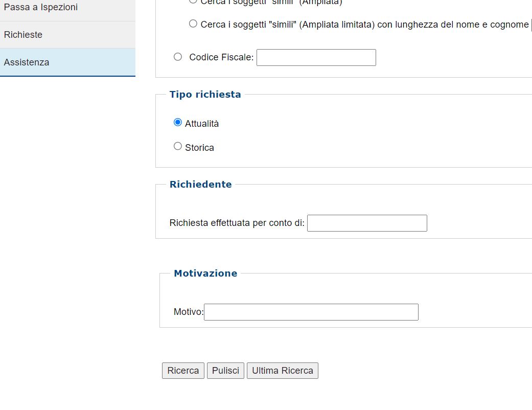Click the Codice Fiscale label text
The image size is (532, 410).
point(221,57)
